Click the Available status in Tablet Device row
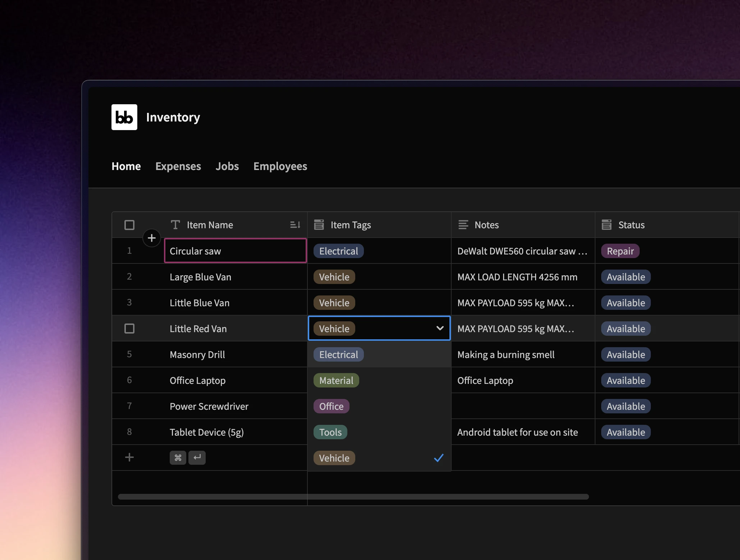Screen dimensions: 740x560 tap(626, 432)
